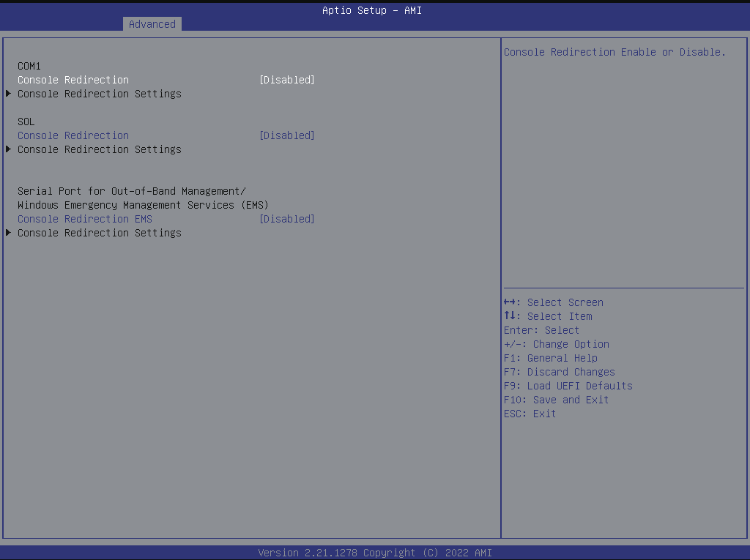Select the Console Redirection EMS label
The width and height of the screenshot is (750, 560).
(x=85, y=219)
